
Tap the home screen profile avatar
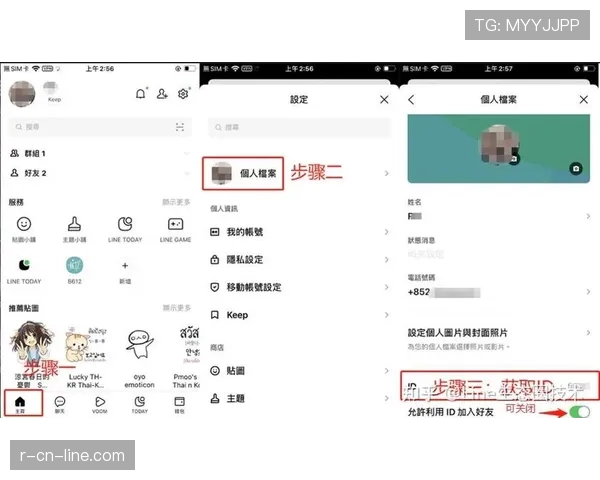(x=22, y=94)
